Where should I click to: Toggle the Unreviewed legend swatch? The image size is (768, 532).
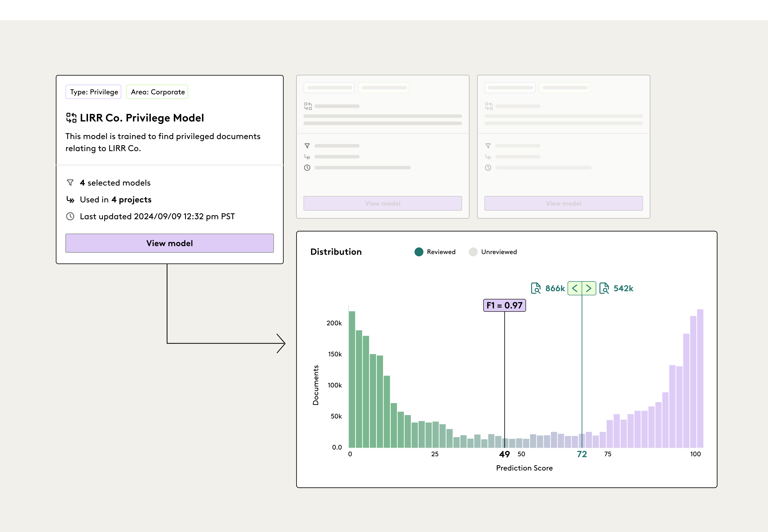click(x=473, y=252)
